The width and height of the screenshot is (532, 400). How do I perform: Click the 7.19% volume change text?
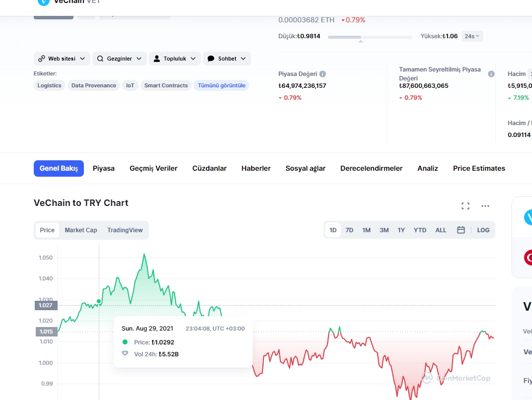(x=521, y=98)
